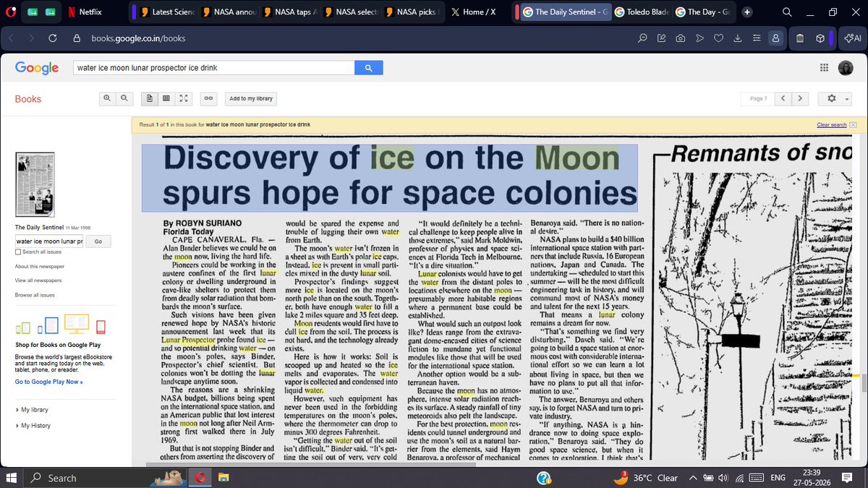Click the Google logo
The image size is (868, 488).
tap(37, 68)
